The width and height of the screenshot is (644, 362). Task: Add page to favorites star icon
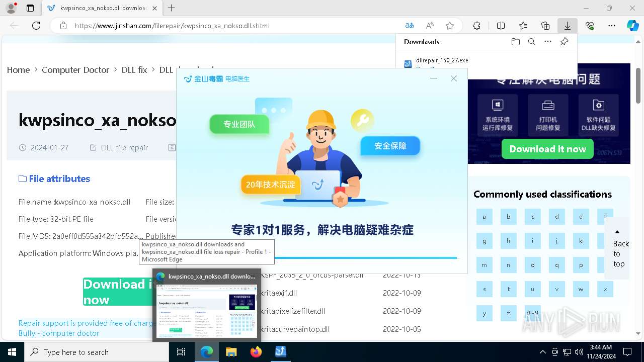(450, 26)
